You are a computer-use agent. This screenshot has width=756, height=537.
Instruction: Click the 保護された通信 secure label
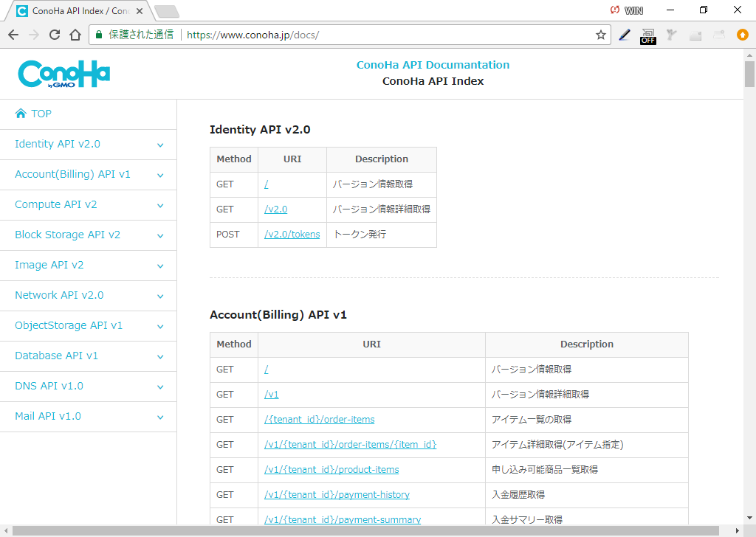click(141, 35)
